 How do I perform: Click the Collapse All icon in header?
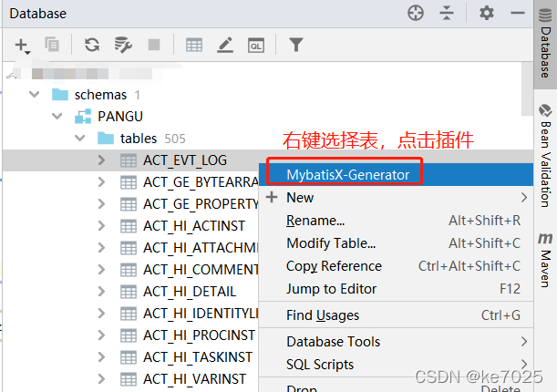tap(446, 13)
